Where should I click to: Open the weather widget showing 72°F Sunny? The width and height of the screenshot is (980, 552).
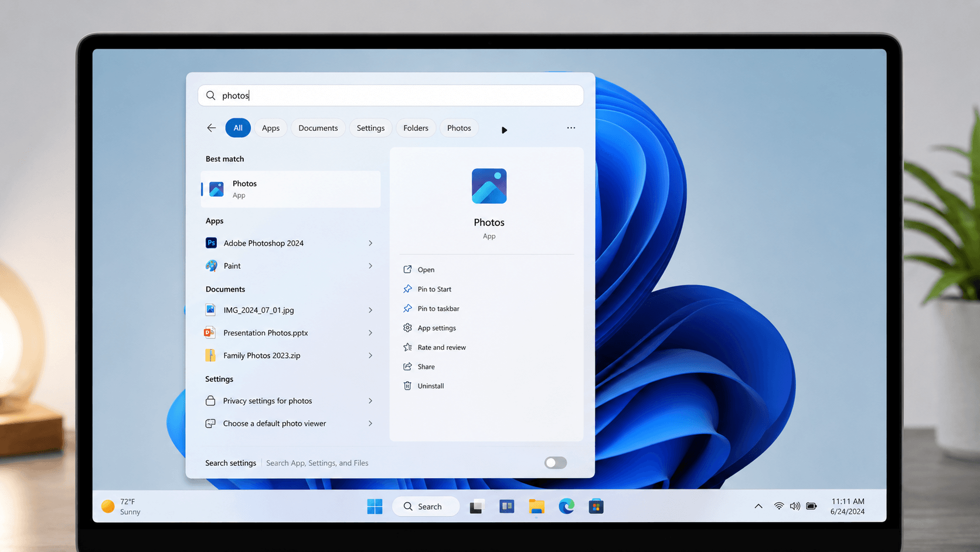[x=121, y=507]
